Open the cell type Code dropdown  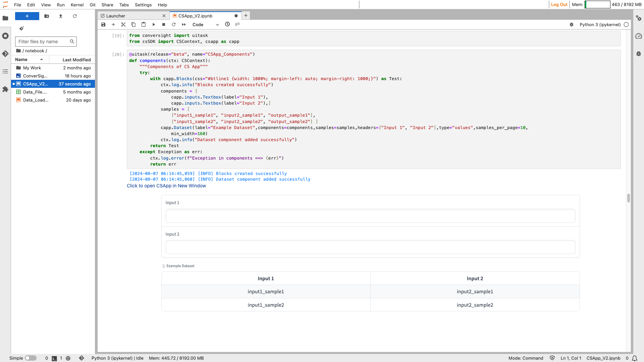tap(205, 24)
